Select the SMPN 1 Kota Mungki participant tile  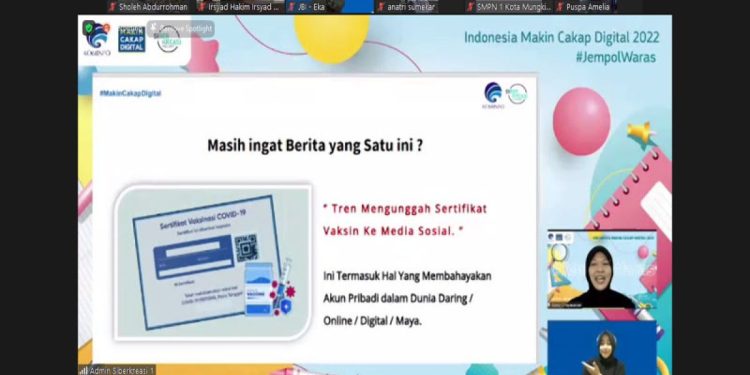[x=509, y=7]
